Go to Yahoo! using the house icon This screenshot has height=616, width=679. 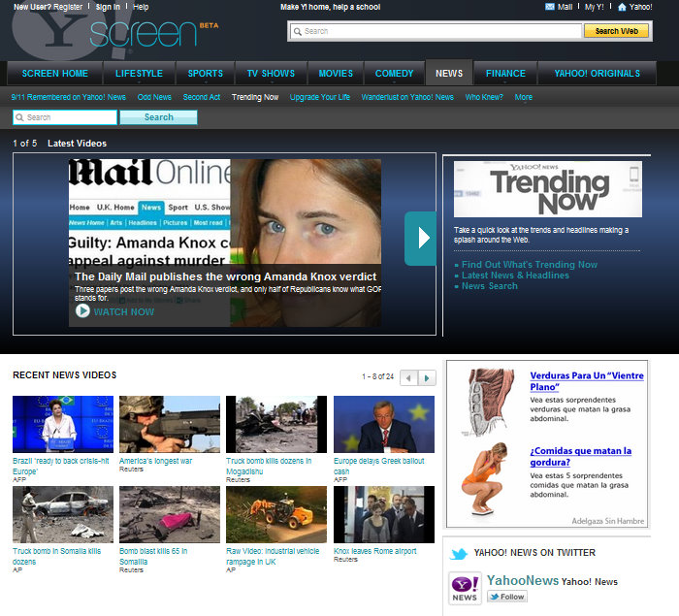pyautogui.click(x=622, y=7)
